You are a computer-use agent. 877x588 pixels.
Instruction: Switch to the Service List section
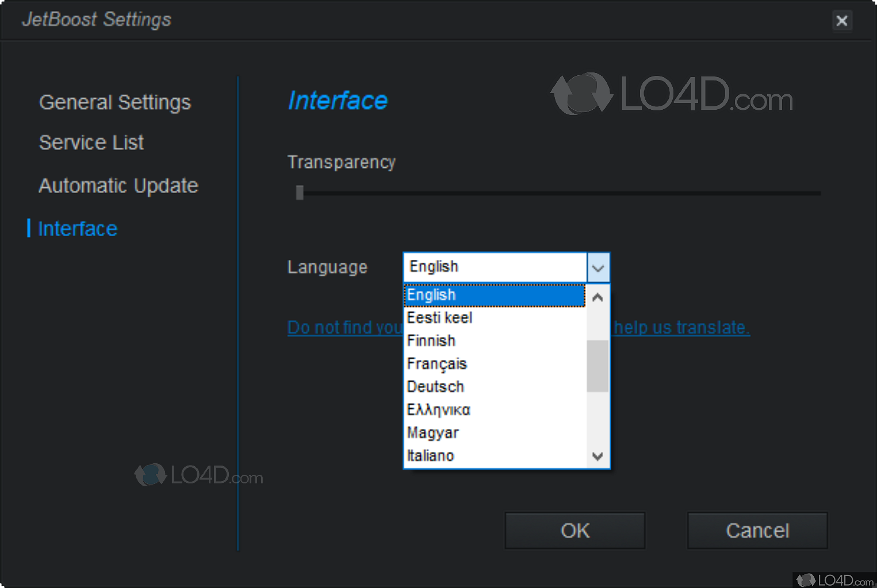[91, 143]
